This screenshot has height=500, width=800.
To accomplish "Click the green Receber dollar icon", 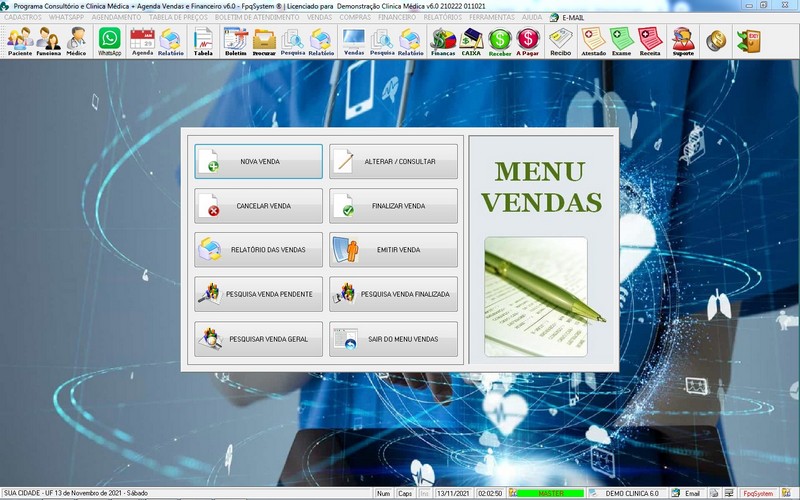I will point(499,41).
